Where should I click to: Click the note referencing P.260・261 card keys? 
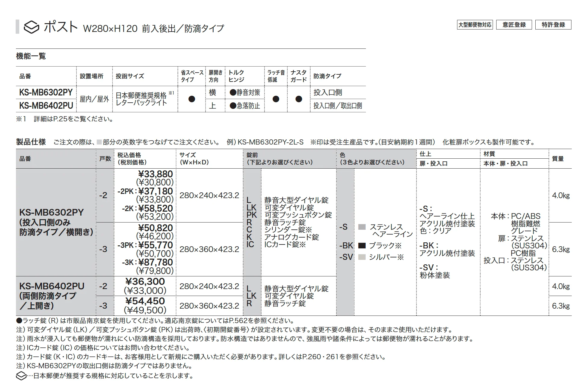201,357
